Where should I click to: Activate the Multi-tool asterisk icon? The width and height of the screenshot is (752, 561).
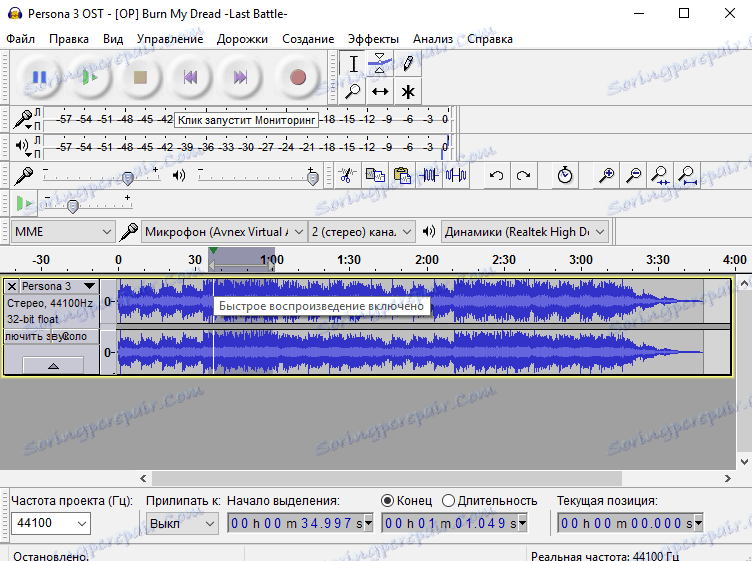coord(407,91)
